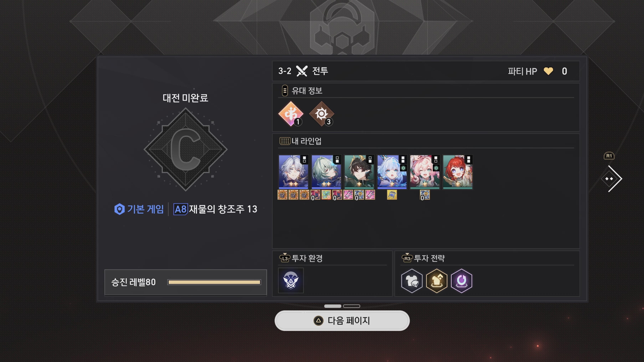
Task: Go to next record with right arrow
Action: [612, 179]
